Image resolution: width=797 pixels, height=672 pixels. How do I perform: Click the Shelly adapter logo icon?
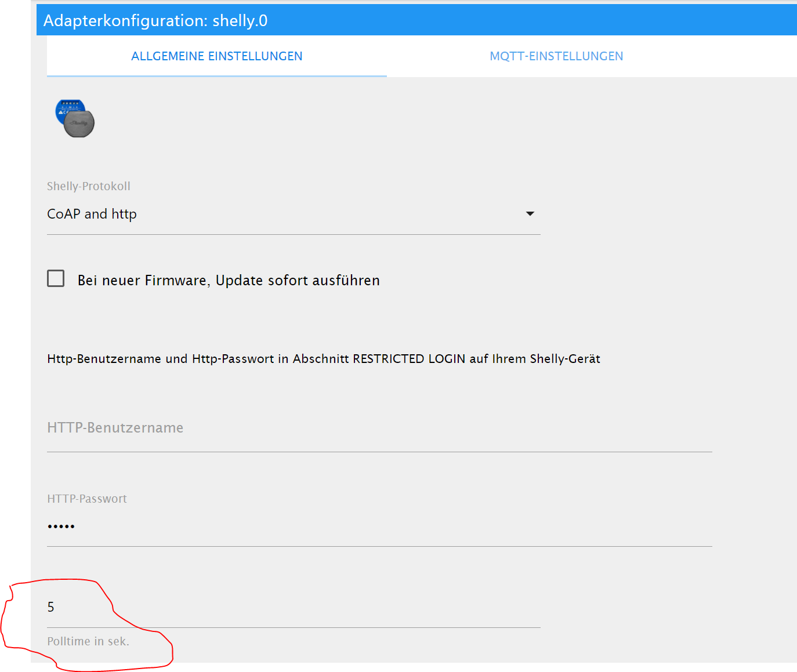click(x=75, y=118)
